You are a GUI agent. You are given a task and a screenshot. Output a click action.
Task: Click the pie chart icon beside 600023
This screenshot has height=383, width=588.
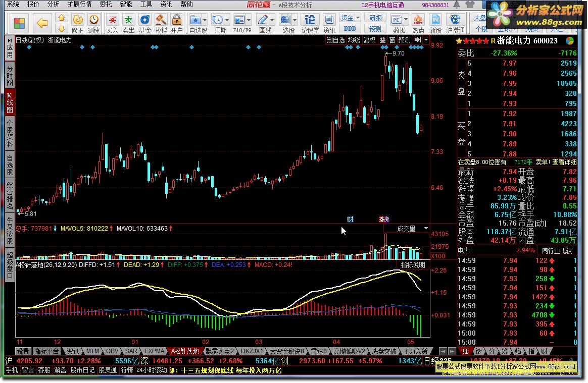pos(569,41)
